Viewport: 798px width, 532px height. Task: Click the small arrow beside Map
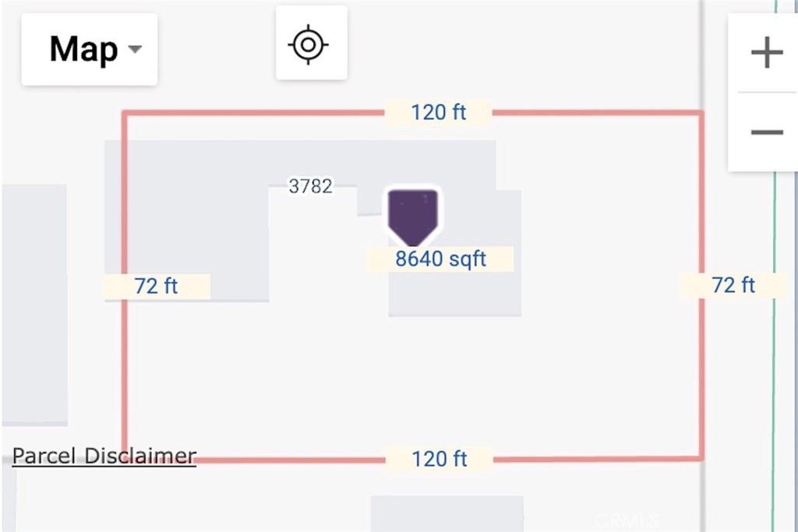(135, 50)
